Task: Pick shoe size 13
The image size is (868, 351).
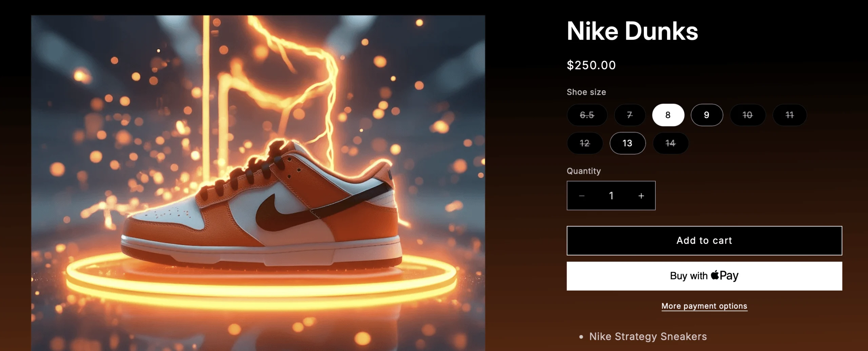Action: coord(628,143)
